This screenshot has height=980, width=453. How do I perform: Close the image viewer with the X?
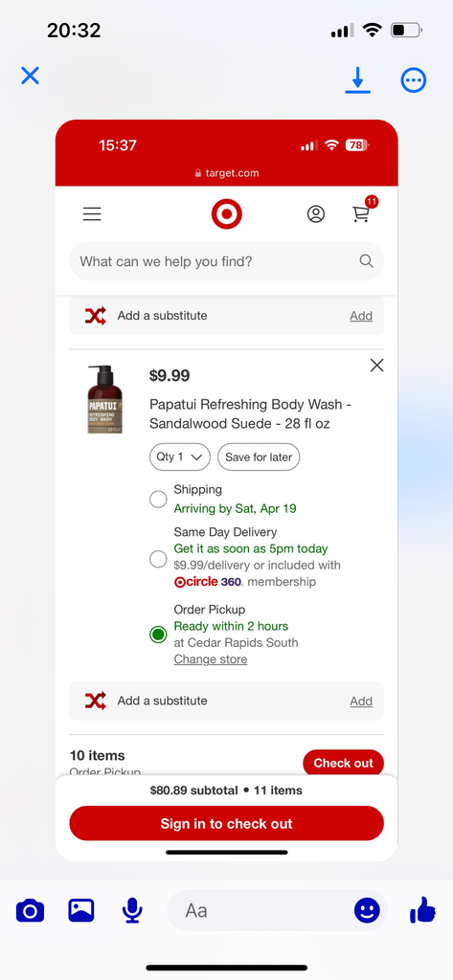tap(30, 76)
